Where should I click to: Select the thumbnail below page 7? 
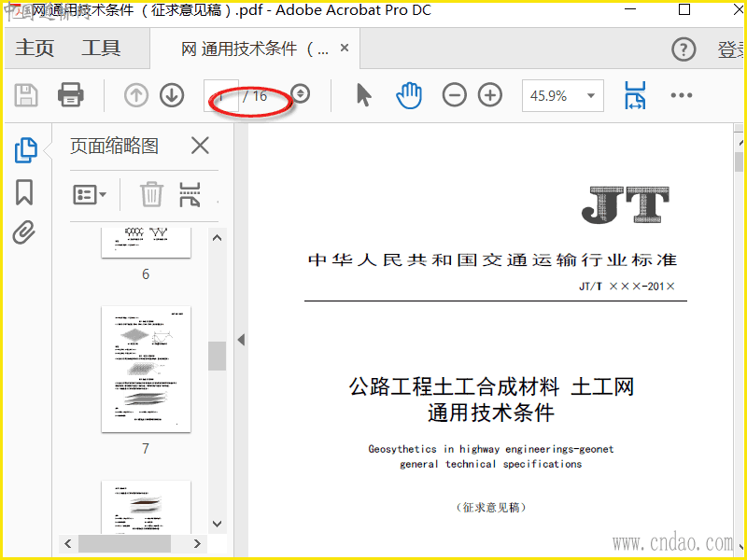pyautogui.click(x=146, y=507)
